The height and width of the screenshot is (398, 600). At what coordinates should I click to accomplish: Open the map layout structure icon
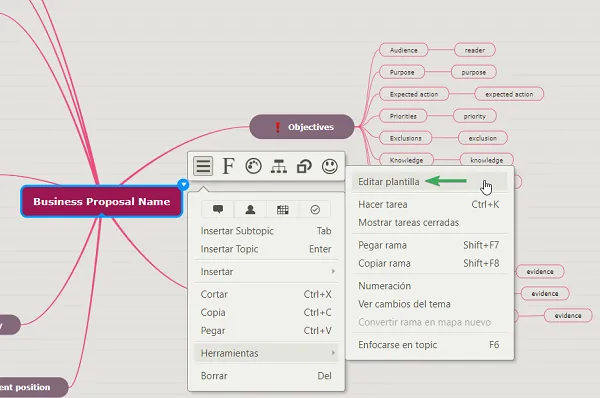point(279,166)
